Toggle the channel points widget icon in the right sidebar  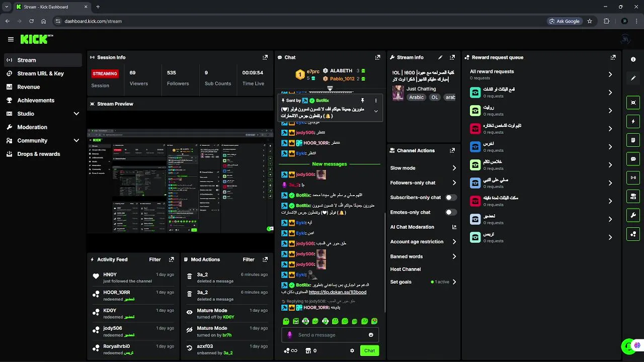[x=633, y=234]
